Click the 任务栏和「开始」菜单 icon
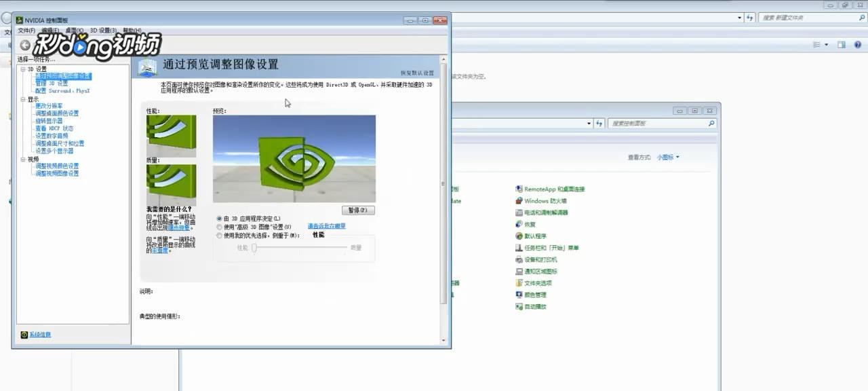Screen dimensions: 868x391 (x=519, y=248)
